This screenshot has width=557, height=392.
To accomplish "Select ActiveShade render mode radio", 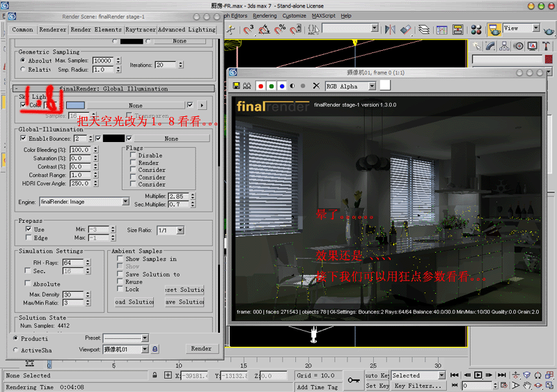I will pos(15,350).
